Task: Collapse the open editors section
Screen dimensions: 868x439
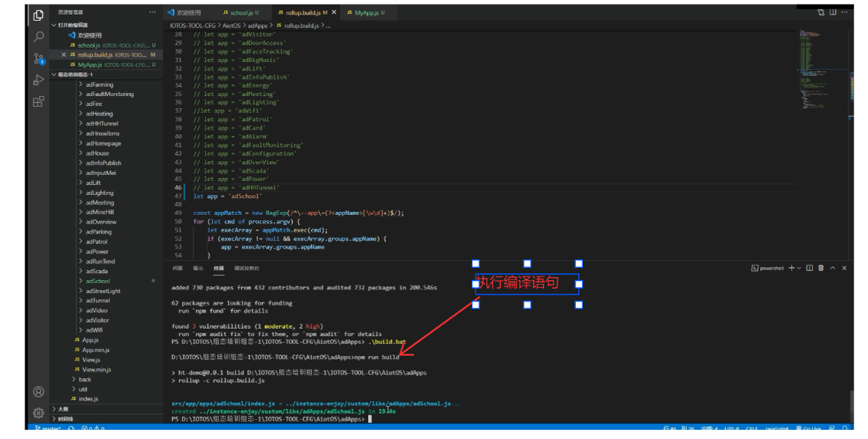Action: click(x=54, y=25)
